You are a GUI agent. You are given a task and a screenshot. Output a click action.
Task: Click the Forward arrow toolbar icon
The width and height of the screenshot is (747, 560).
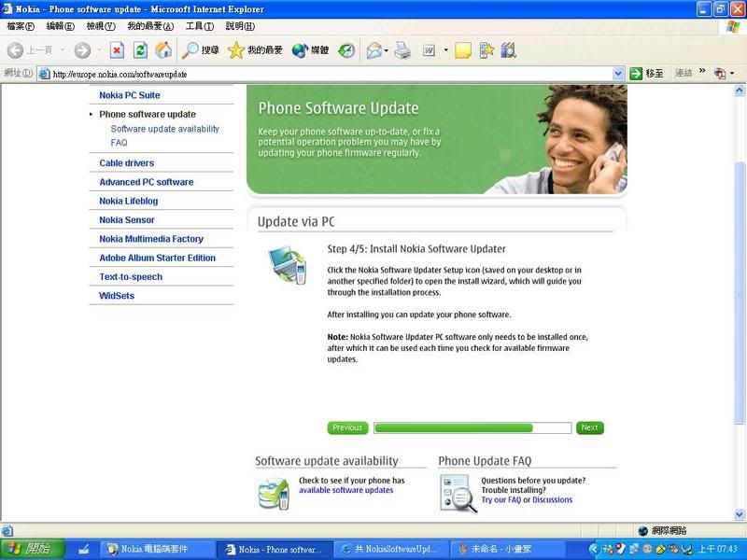(82, 50)
